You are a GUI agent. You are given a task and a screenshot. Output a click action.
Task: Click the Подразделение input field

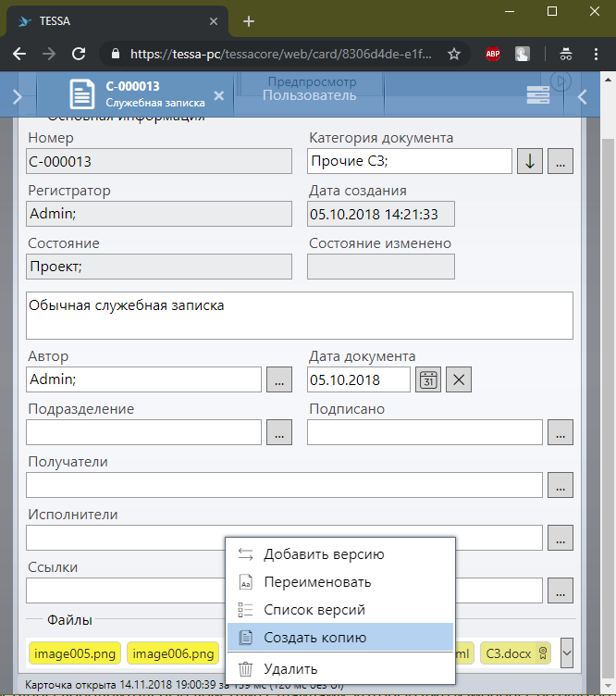[144, 431]
